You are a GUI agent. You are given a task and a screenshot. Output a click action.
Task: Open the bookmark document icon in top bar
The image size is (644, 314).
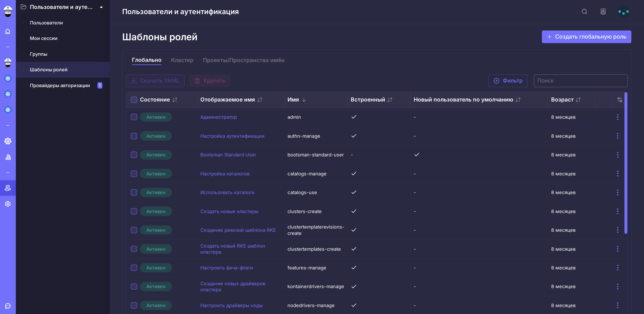pos(603,12)
